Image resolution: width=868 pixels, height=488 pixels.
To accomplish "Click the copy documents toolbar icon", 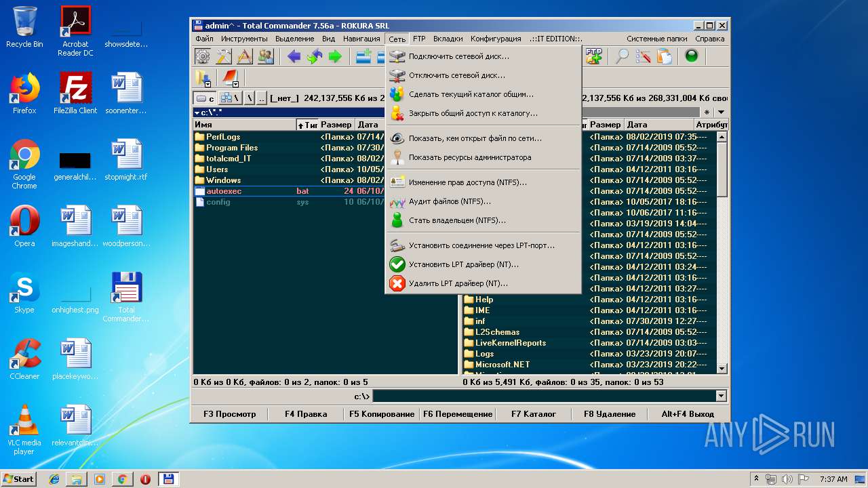I will coord(664,56).
